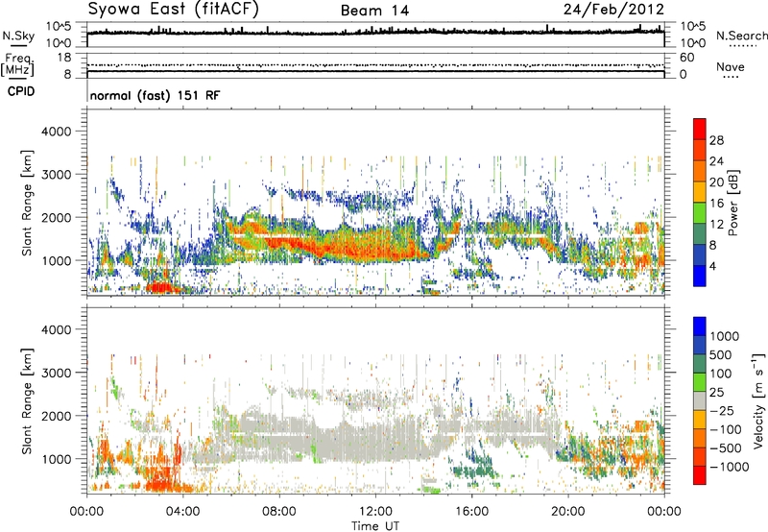The width and height of the screenshot is (768, 532).
Task: Click the "Time UT" axis title
Action: pyautogui.click(x=375, y=526)
